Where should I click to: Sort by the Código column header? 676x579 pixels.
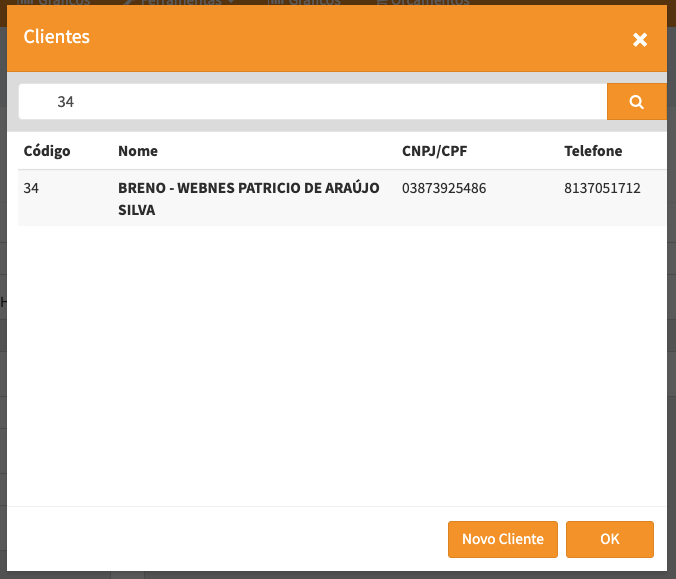[x=47, y=151]
